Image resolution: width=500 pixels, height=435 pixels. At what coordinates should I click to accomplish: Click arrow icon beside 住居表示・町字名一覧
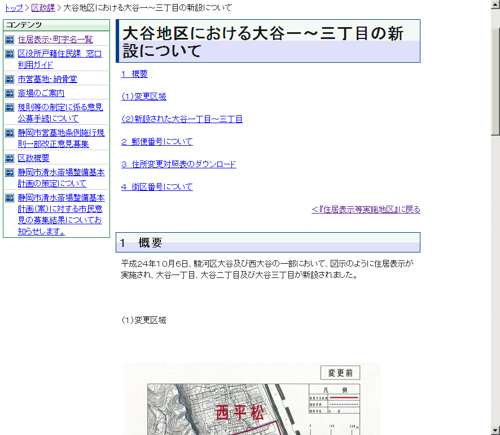(10, 40)
